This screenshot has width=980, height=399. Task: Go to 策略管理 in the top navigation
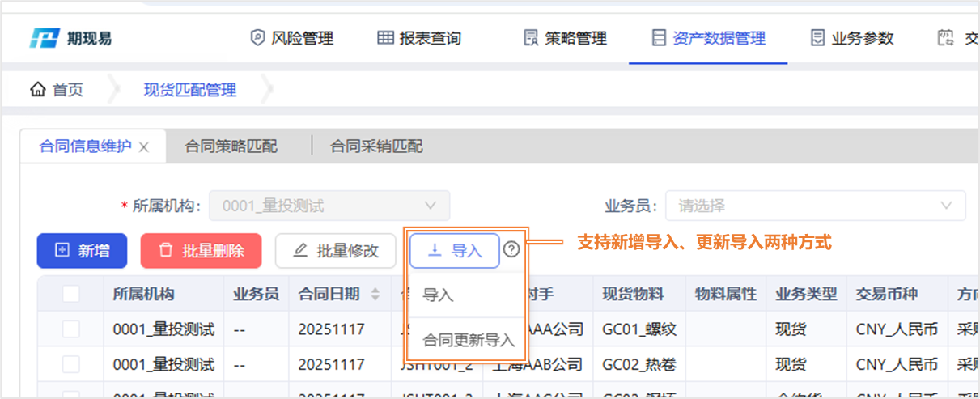565,38
